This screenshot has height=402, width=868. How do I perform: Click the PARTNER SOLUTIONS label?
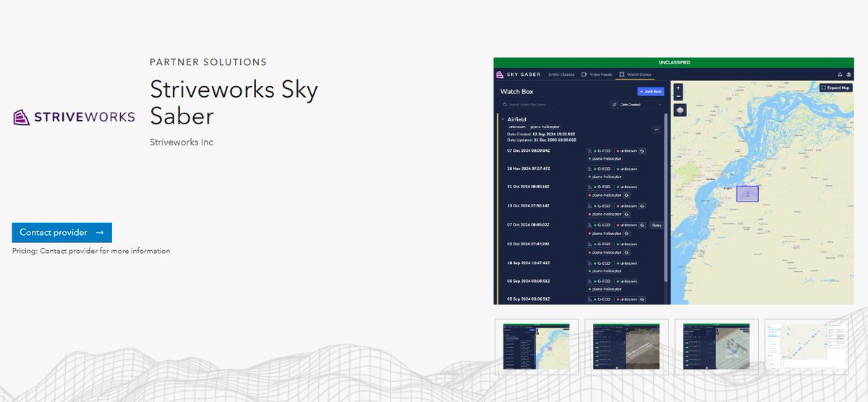coord(208,62)
